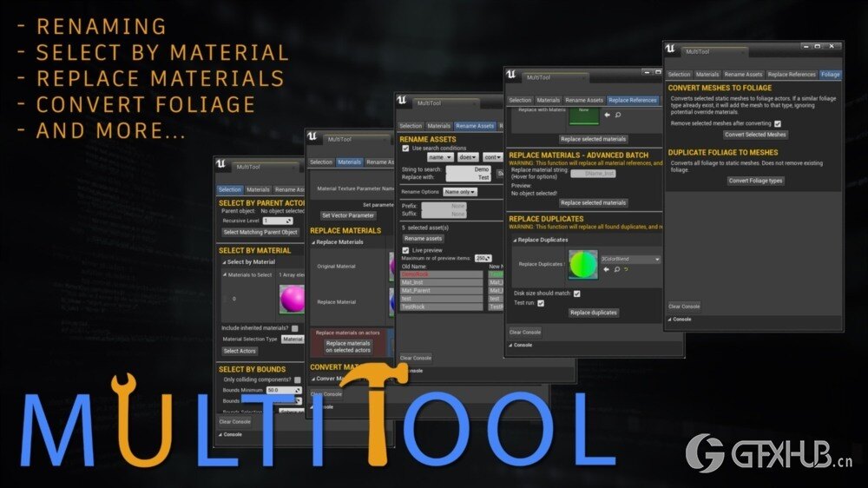This screenshot has height=488, width=868.
Task: Click Replace materials on selected actors button
Action: tap(348, 346)
